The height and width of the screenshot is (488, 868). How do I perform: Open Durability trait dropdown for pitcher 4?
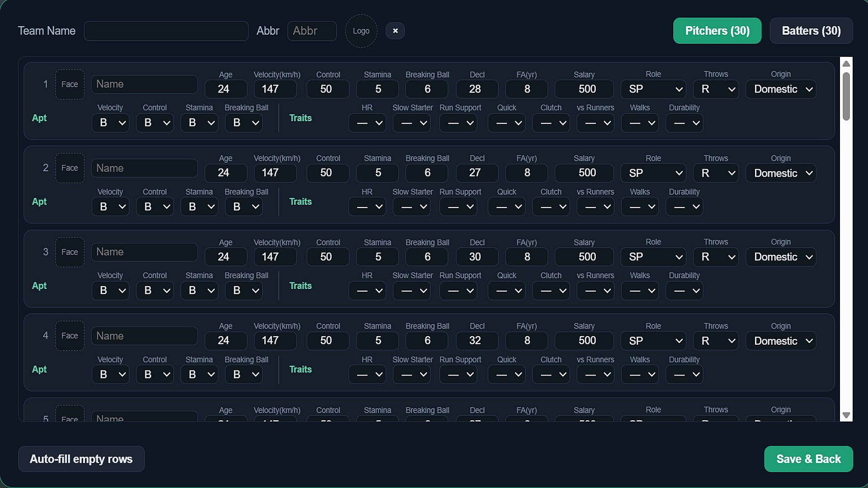pyautogui.click(x=684, y=374)
